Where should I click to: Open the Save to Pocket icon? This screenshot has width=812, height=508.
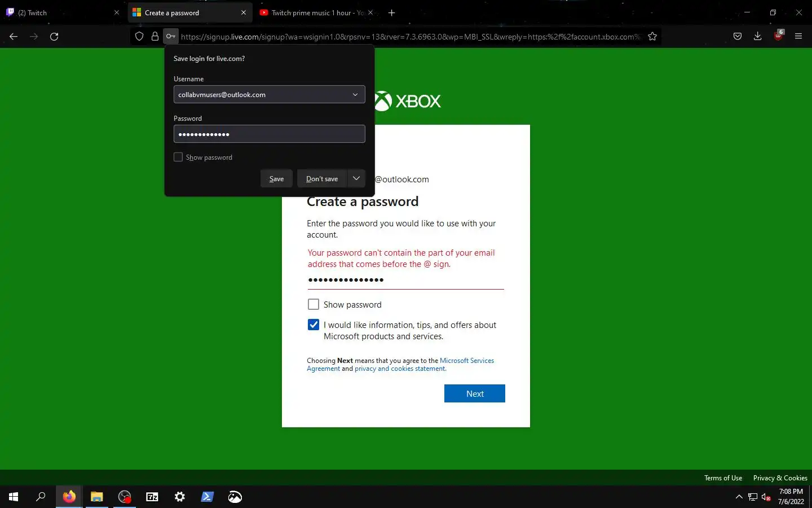pyautogui.click(x=737, y=37)
